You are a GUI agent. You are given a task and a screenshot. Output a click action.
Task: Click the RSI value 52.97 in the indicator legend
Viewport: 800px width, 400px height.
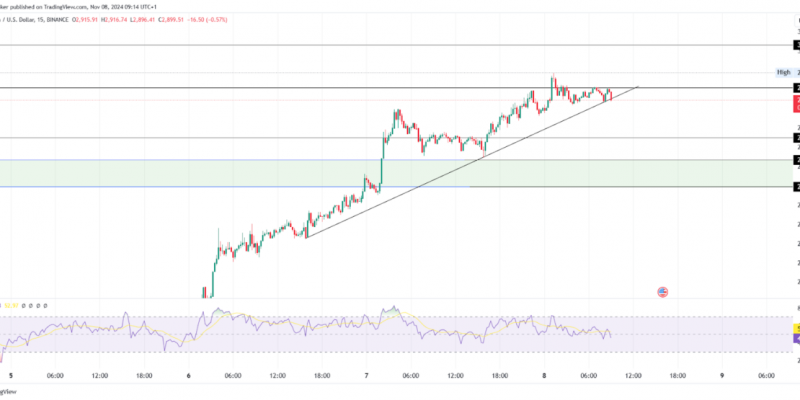10,306
